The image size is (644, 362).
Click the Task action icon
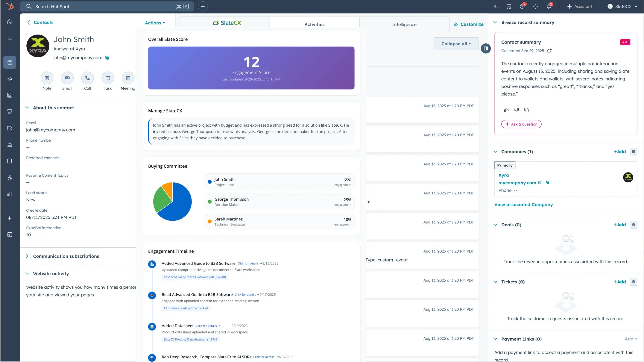point(108,78)
